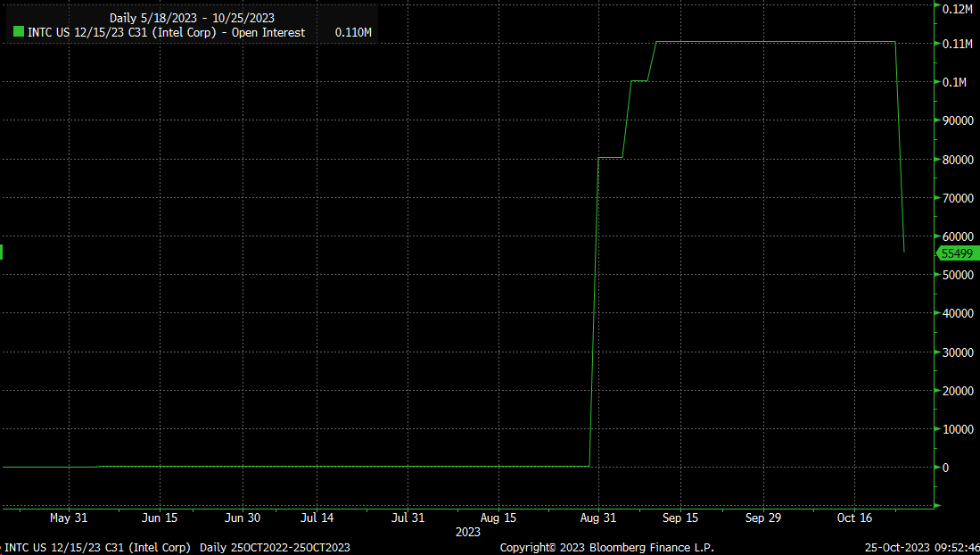Click the 20000 y-axis label
This screenshot has width=980, height=555.
(958, 391)
